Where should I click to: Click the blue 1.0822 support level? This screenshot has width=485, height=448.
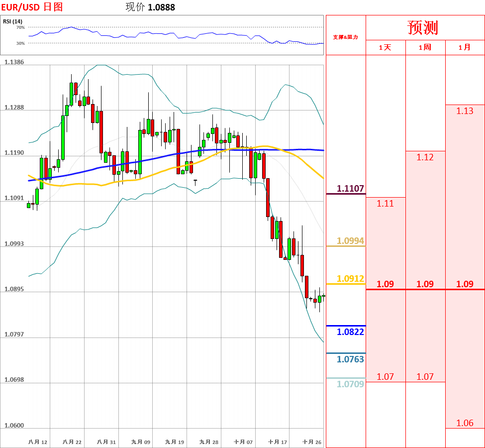pos(350,332)
